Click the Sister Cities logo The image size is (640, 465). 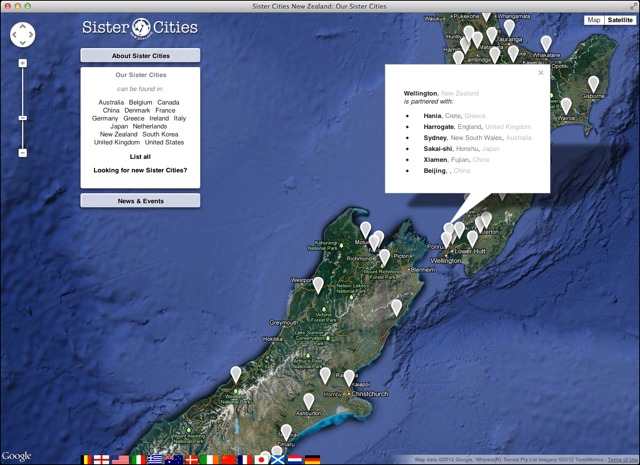(x=140, y=28)
